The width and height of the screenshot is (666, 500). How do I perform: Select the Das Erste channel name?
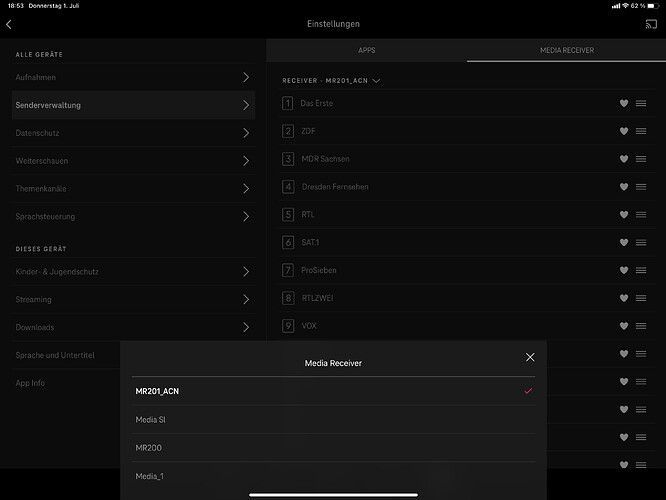(x=316, y=103)
